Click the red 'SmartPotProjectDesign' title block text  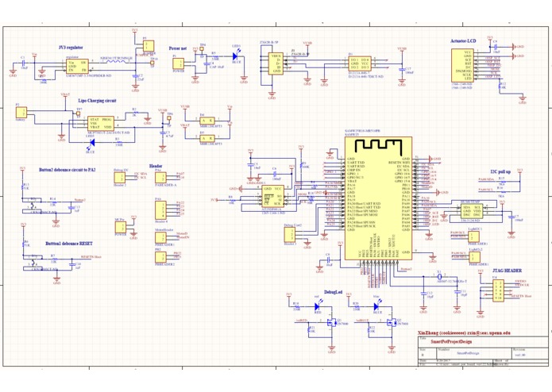pos(451,341)
